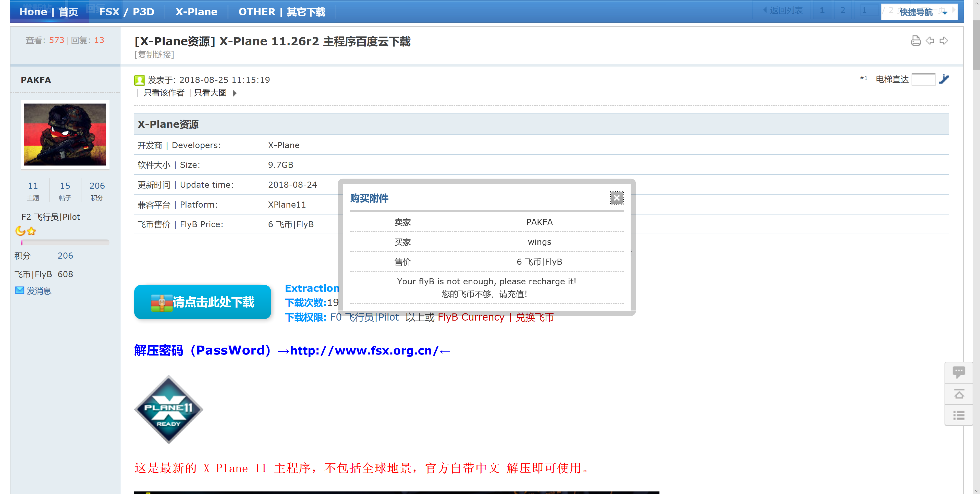
Task: Click the 返回列表 return to list link
Action: click(786, 10)
